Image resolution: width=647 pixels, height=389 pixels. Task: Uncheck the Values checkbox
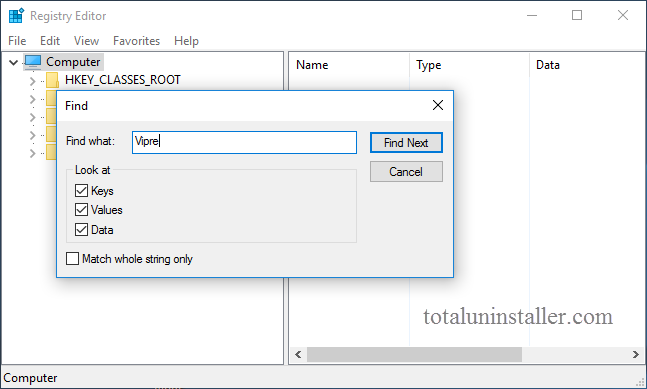(x=81, y=210)
